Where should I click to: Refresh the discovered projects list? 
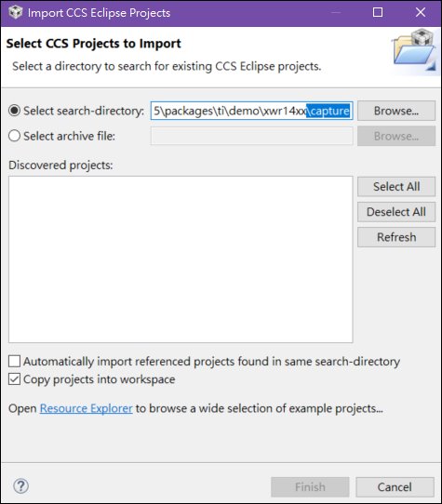coord(396,237)
